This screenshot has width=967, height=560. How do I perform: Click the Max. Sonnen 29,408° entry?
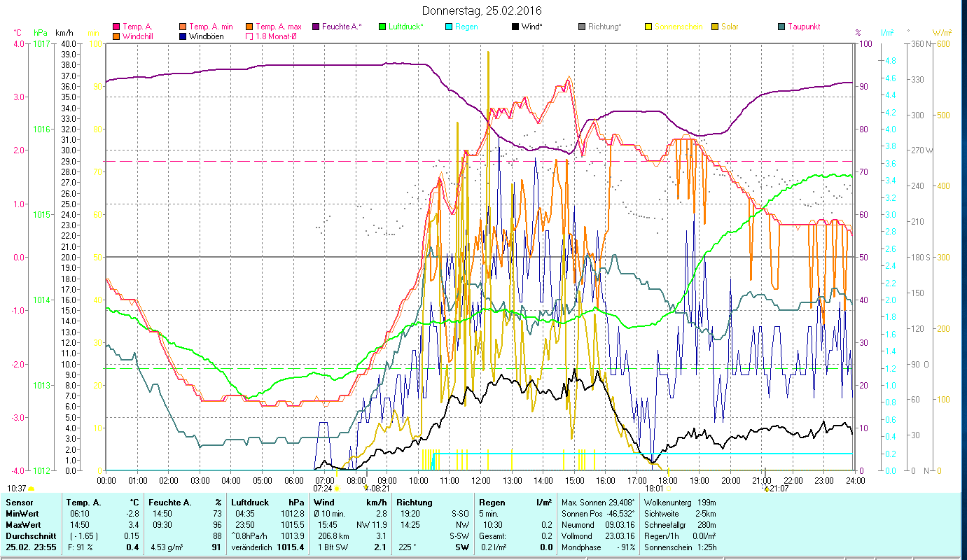point(598,503)
